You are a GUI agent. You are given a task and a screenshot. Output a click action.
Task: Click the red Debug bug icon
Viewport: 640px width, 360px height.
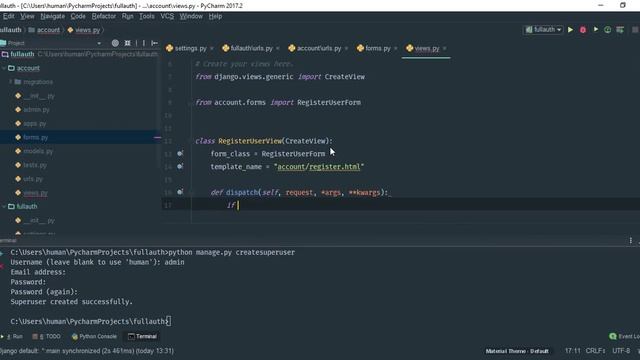click(x=583, y=30)
